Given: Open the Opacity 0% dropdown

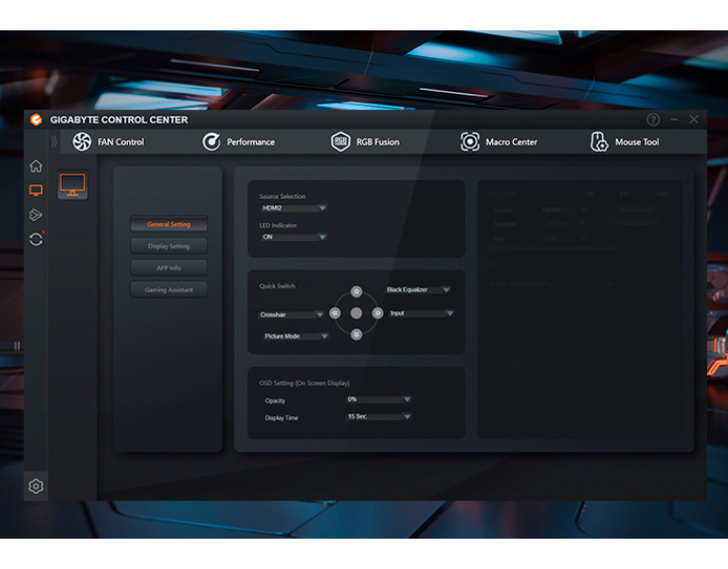Looking at the screenshot, I should [x=378, y=399].
